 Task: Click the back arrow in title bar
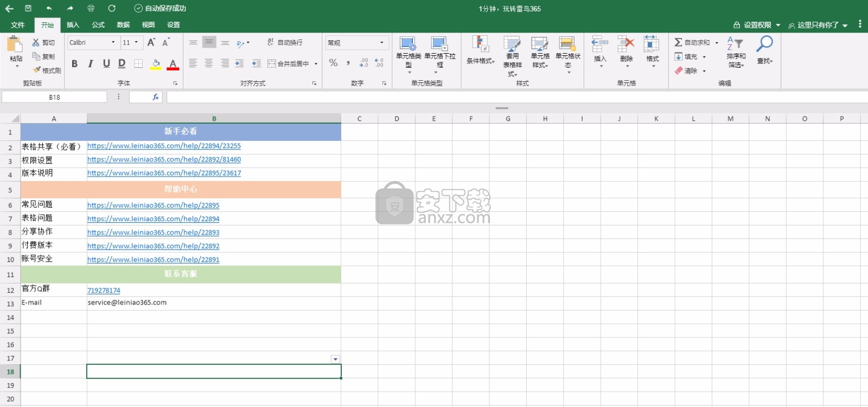pyautogui.click(x=9, y=9)
